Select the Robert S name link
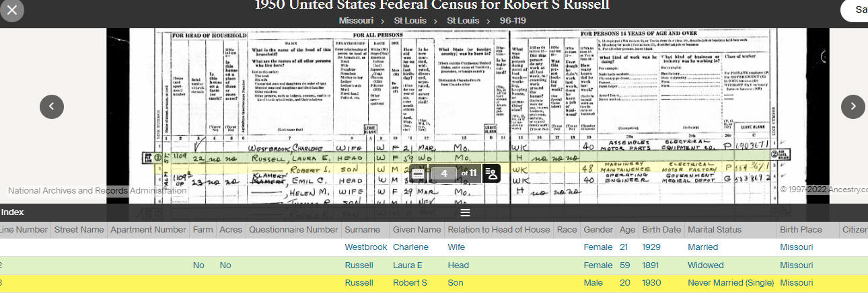 pos(410,283)
